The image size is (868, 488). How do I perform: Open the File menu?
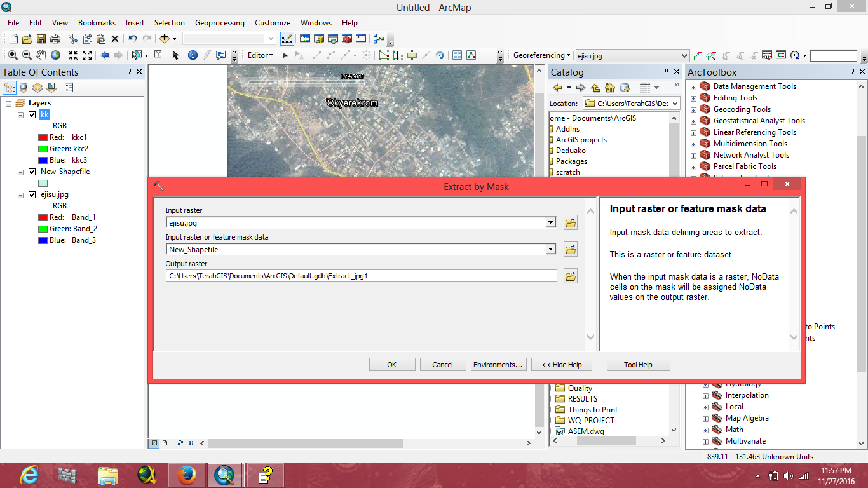(x=13, y=22)
